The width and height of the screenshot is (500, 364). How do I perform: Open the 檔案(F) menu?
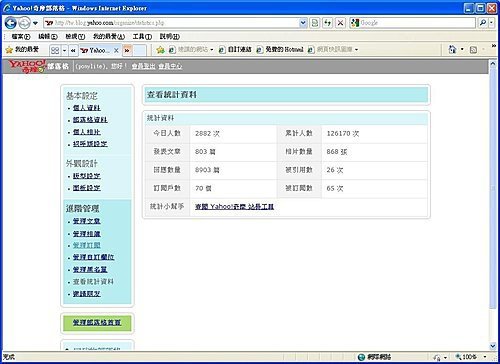pos(21,36)
